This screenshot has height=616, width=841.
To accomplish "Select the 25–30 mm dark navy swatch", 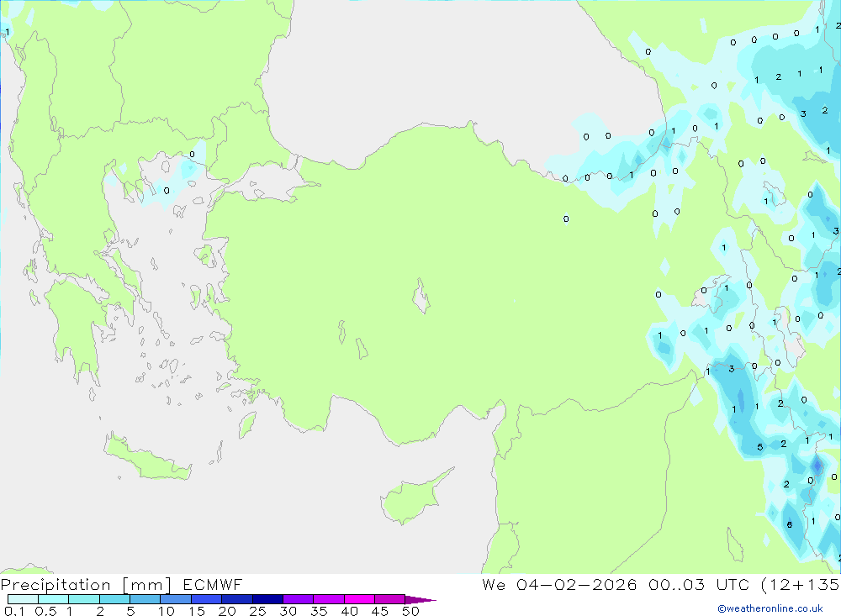I will click(x=267, y=599).
